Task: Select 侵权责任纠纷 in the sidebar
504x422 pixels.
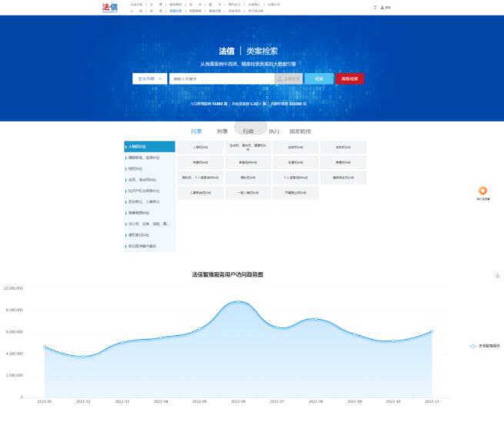Action: click(150, 235)
